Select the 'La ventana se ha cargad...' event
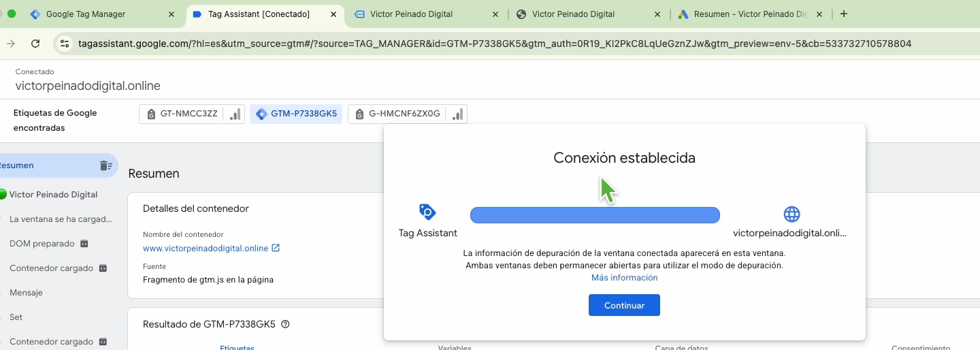 click(x=61, y=219)
